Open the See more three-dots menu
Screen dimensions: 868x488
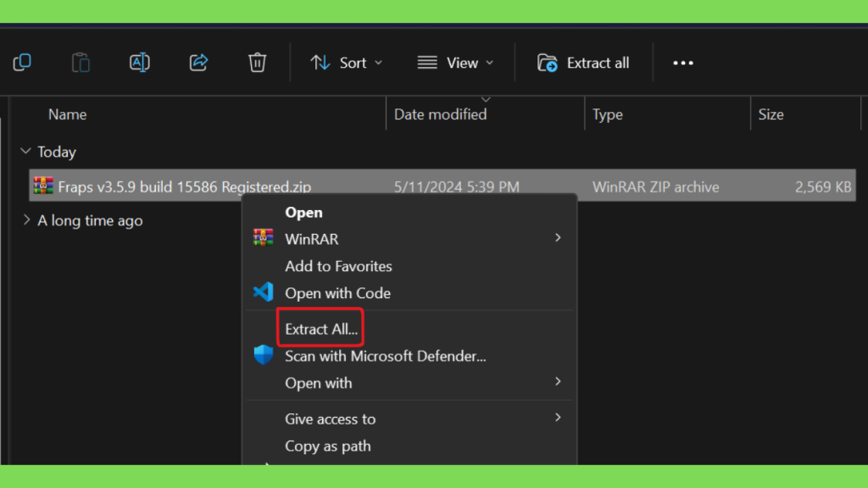(x=683, y=63)
